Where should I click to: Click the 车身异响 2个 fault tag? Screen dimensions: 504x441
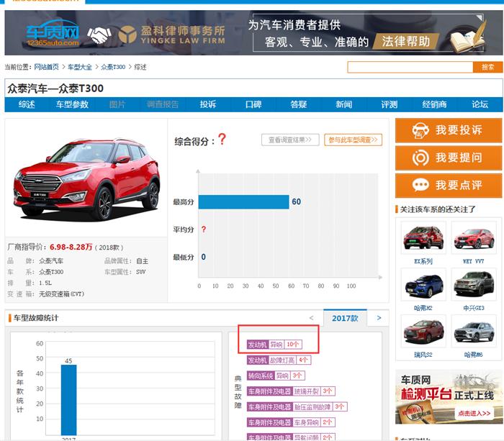291,422
